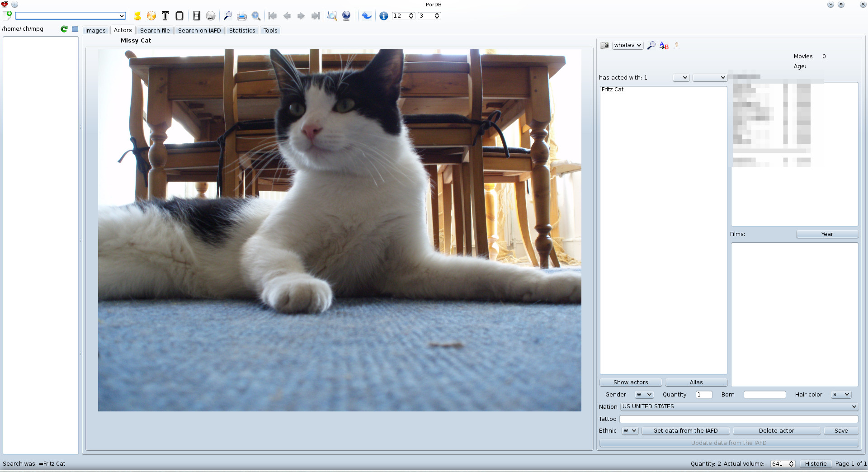Click the camera icon in actor panel
The width and height of the screenshot is (868, 472).
(x=604, y=45)
